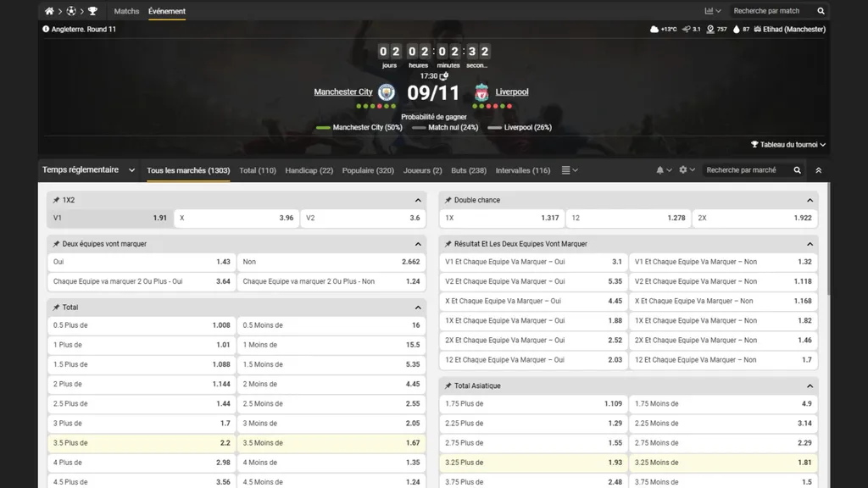Click the trophy icon in breadcrumb
This screenshot has width=868, height=488.
92,11
